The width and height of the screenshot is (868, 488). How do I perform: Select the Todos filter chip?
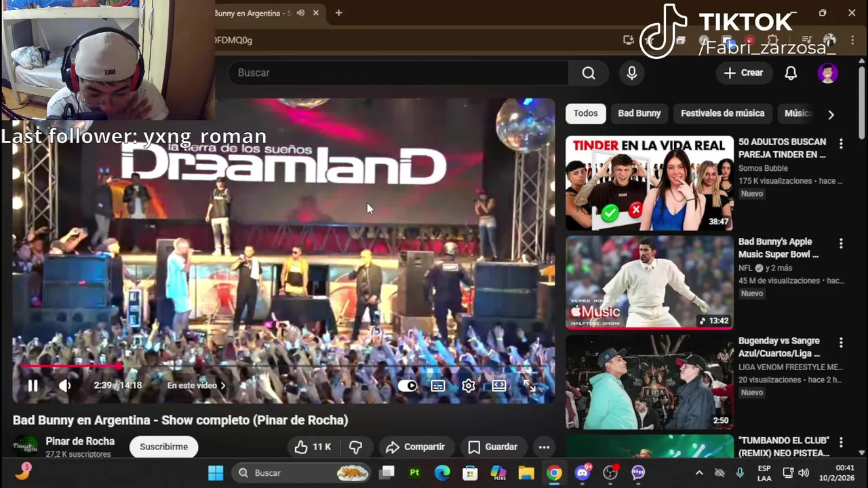(586, 113)
